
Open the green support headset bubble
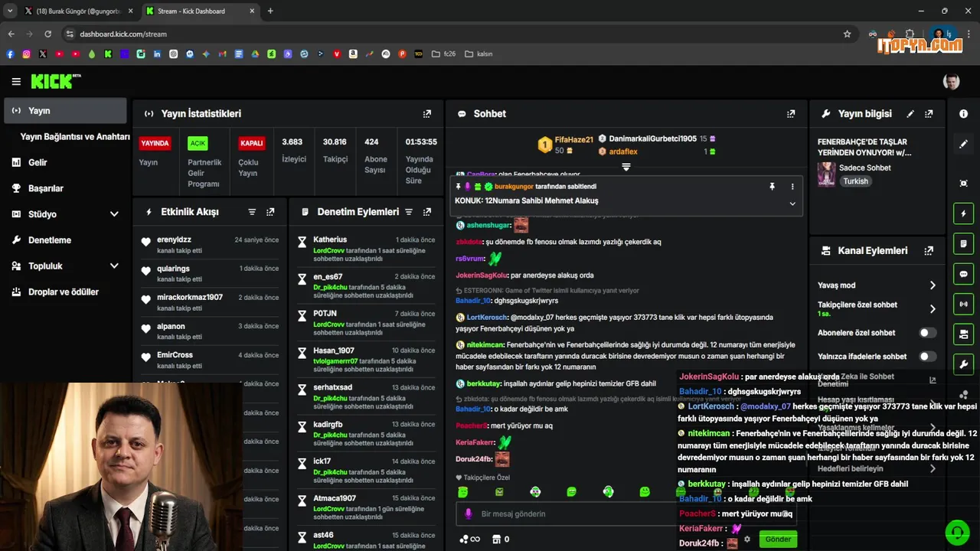click(x=957, y=532)
